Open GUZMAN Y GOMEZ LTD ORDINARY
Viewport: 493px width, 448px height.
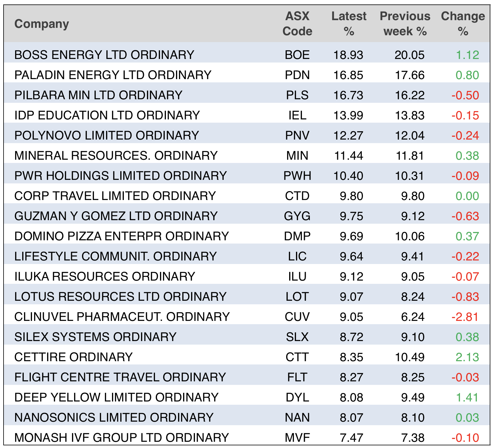click(x=116, y=216)
